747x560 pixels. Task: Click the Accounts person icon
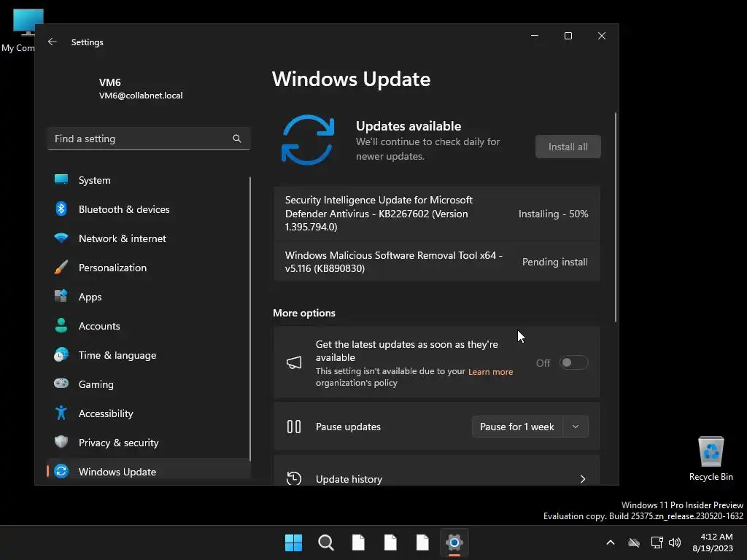click(x=61, y=325)
